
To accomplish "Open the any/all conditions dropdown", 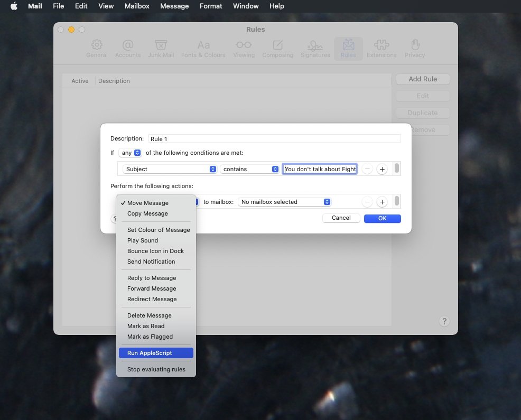I will (130, 153).
